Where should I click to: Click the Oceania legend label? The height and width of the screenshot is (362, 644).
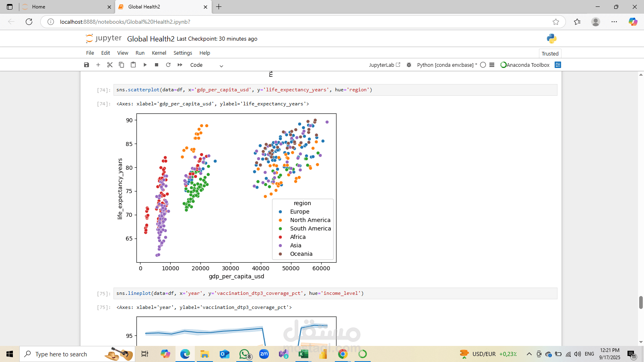tap(301, 254)
